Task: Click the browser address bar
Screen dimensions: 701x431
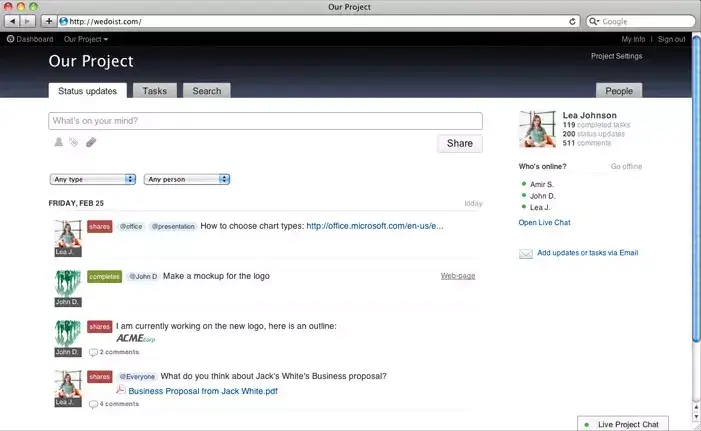Action: [318, 21]
